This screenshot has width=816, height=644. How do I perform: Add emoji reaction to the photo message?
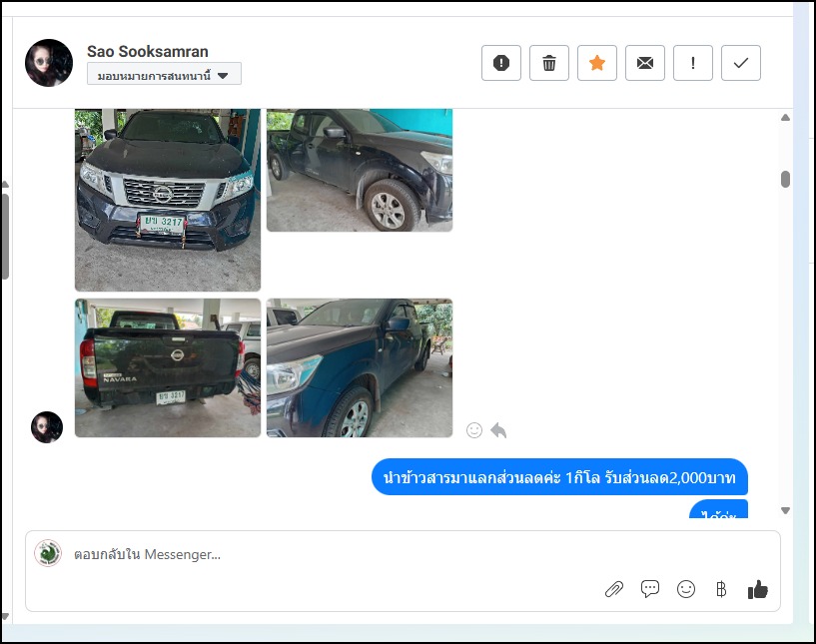point(474,430)
